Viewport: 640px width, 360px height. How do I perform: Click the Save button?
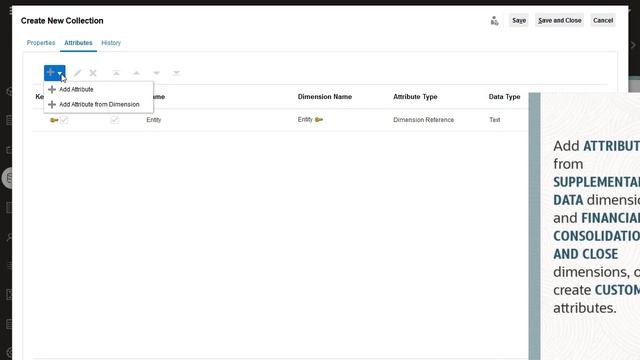[519, 20]
